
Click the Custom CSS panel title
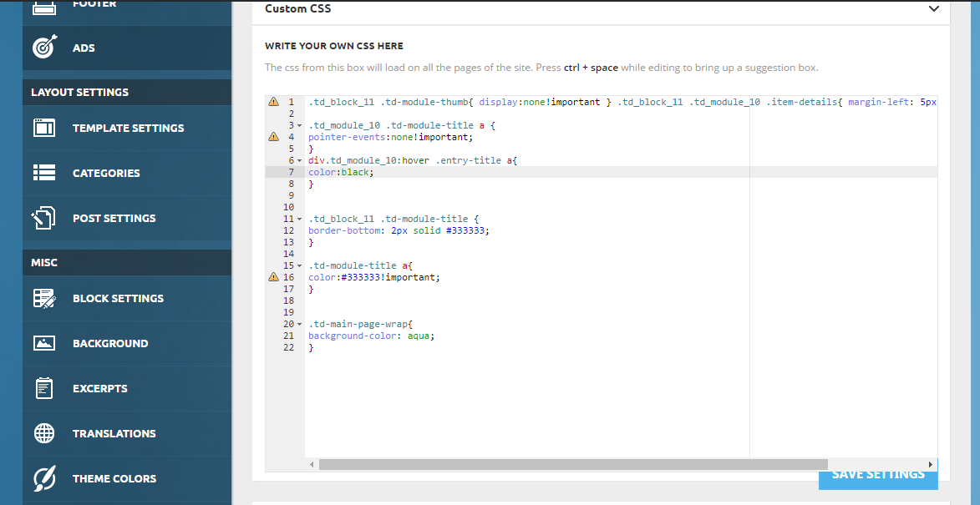pos(298,8)
